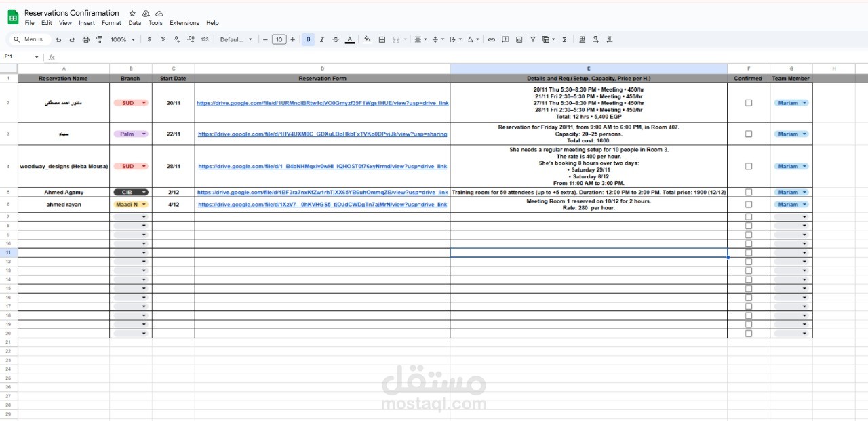The height and width of the screenshot is (421, 868).
Task: Click the table views icon
Action: click(x=547, y=39)
